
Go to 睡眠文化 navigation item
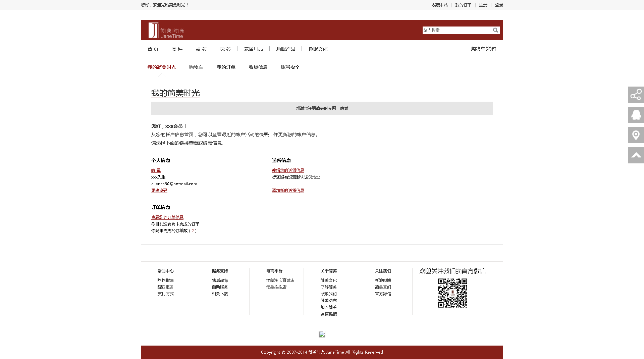click(318, 49)
